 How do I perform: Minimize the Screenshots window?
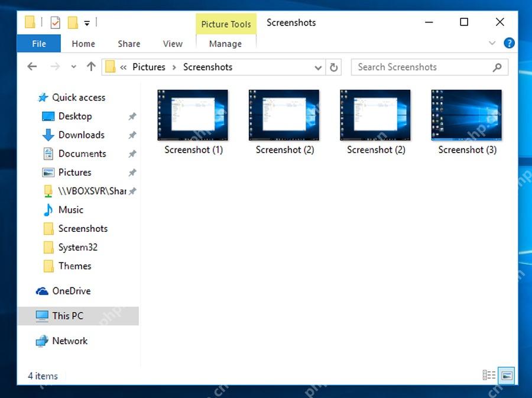(x=429, y=22)
